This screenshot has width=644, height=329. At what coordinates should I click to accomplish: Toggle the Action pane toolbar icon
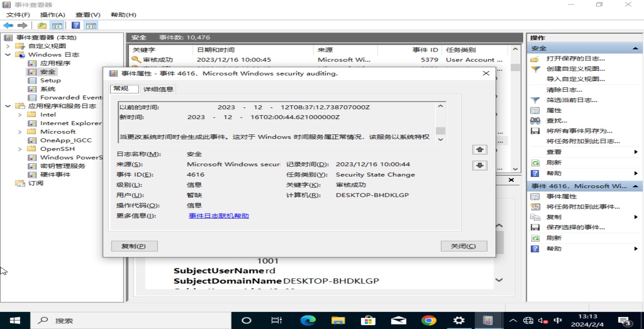point(91,25)
